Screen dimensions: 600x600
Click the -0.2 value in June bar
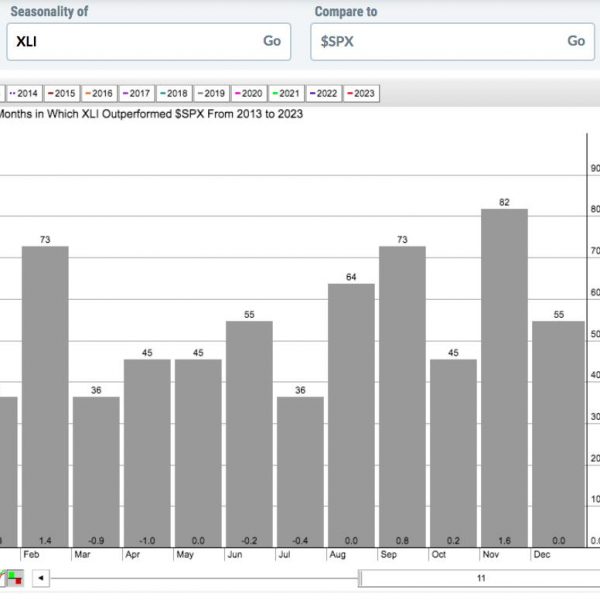[249, 541]
